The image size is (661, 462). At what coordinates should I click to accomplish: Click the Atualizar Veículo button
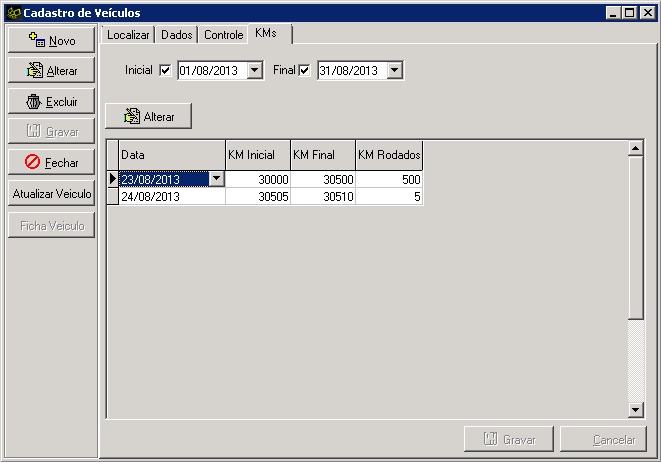[51, 193]
